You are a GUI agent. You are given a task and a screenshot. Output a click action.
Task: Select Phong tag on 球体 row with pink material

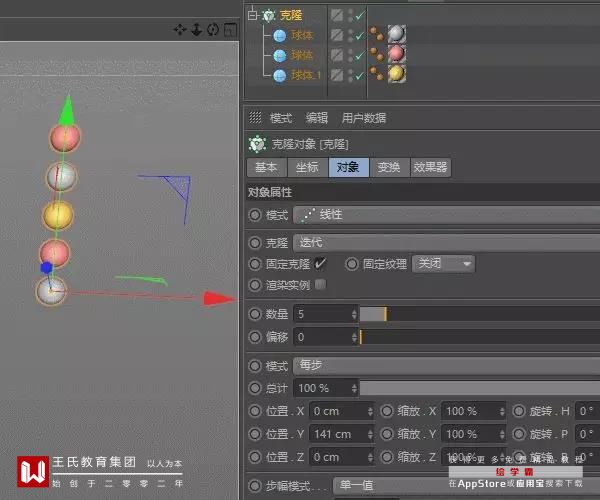[377, 54]
